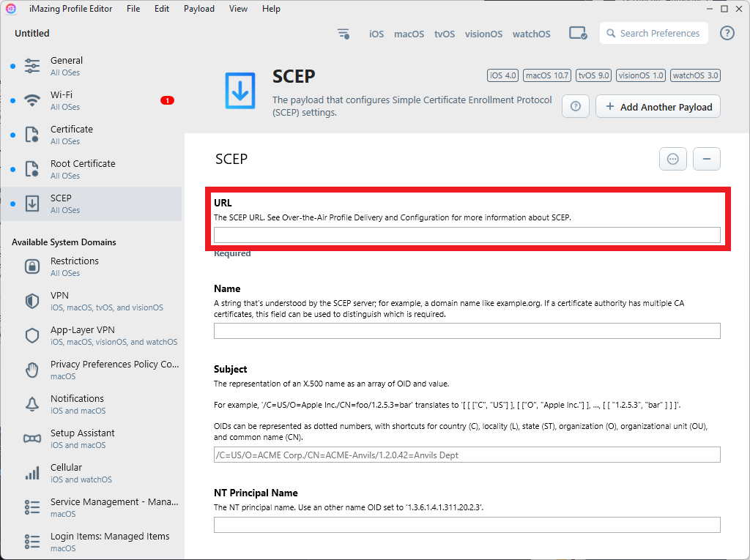The height and width of the screenshot is (560, 750).
Task: Click the Subject field heading
Action: click(x=230, y=369)
